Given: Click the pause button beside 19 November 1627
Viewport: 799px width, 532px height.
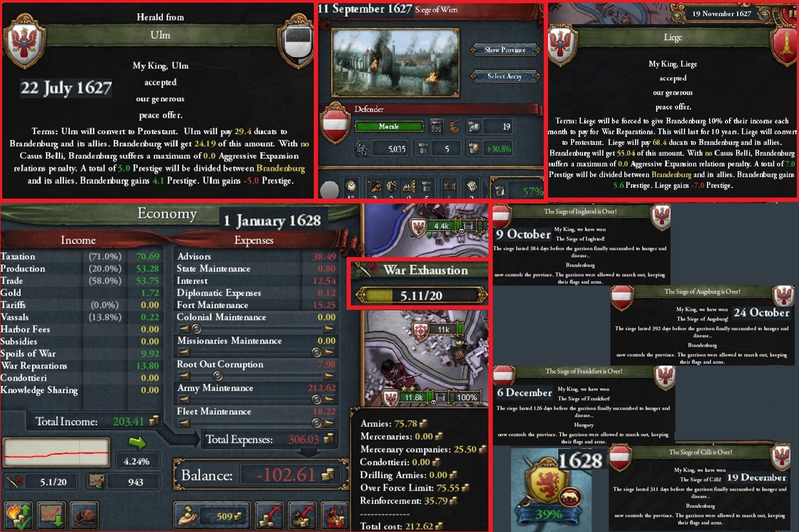Looking at the screenshot, I should tap(793, 13).
